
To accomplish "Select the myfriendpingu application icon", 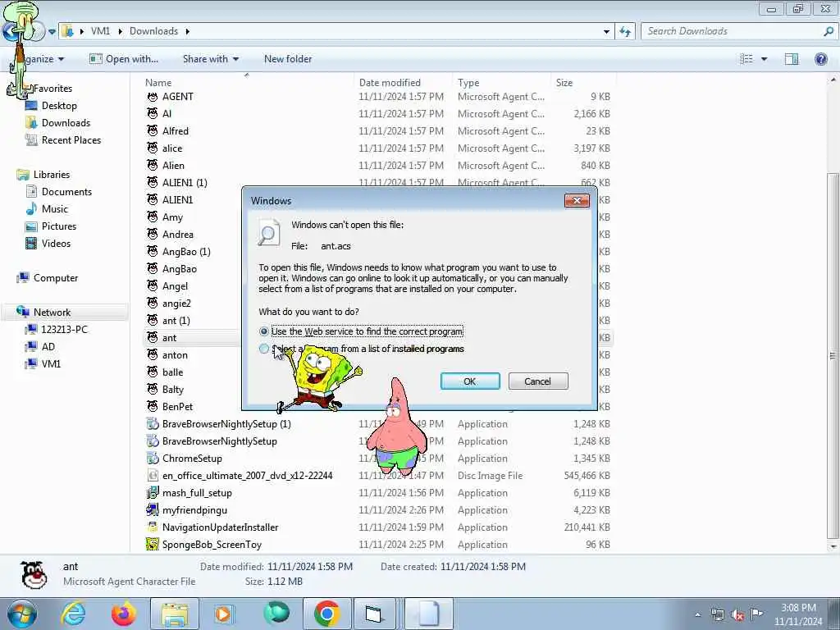I will [x=153, y=510].
